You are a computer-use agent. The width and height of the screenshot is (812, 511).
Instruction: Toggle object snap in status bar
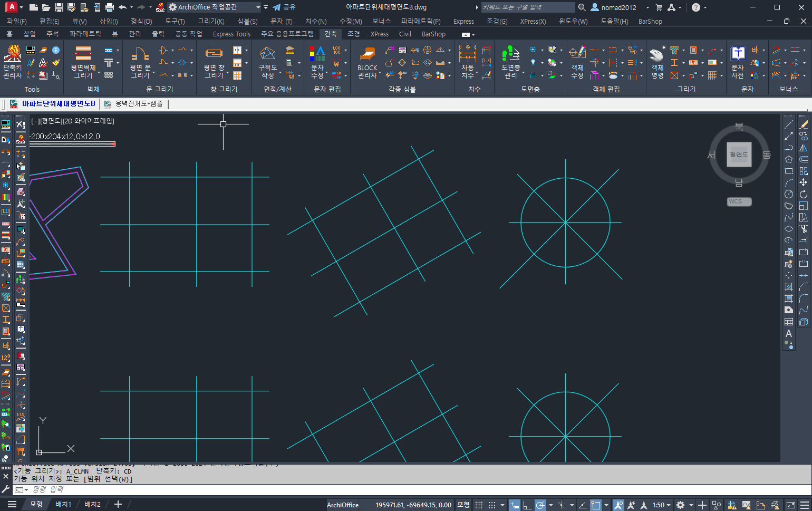coord(596,505)
